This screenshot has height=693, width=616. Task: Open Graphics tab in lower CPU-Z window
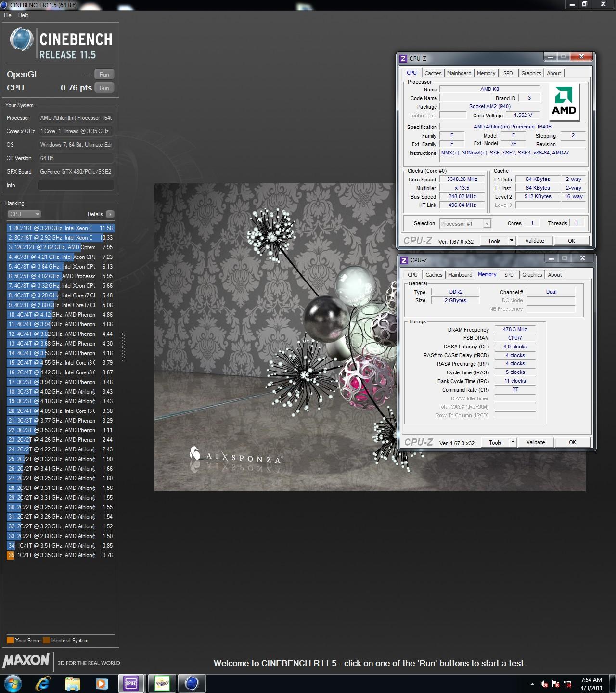(x=532, y=275)
